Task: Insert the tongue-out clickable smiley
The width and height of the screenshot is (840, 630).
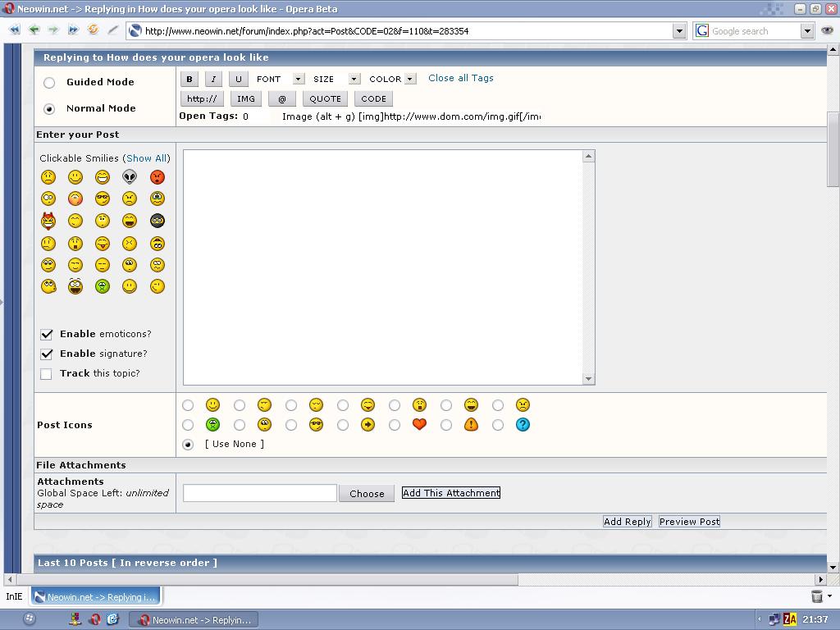Action: [x=103, y=243]
